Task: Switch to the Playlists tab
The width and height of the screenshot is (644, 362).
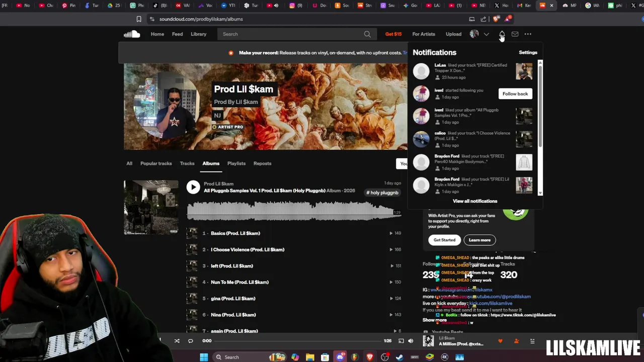Action: (236, 163)
